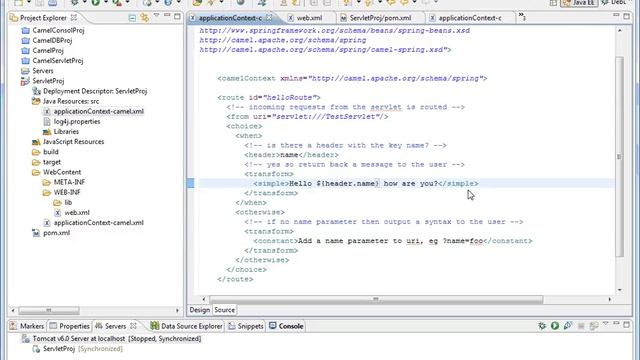Click the grayed Stop server icon
The image size is (640, 360).
[x=581, y=326]
